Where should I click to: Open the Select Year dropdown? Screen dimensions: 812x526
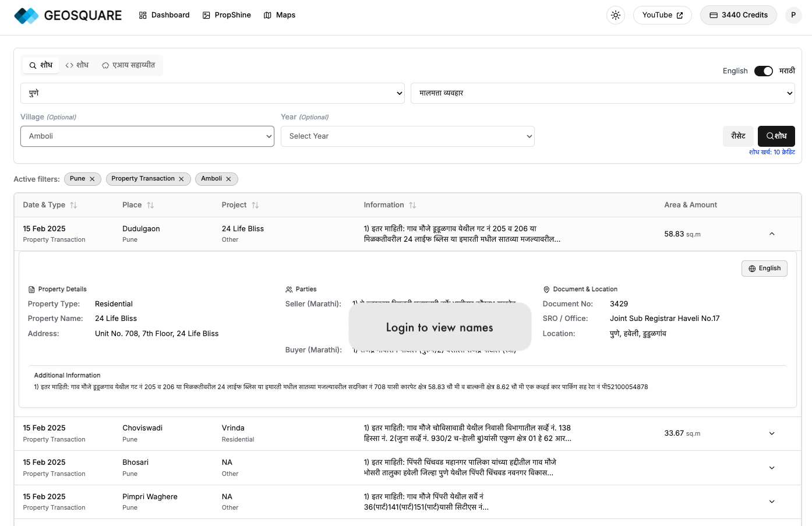tap(407, 136)
